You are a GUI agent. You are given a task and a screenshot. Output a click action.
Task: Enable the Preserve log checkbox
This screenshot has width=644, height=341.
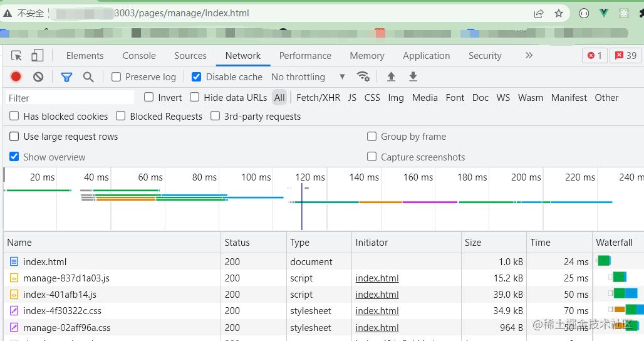pos(117,76)
